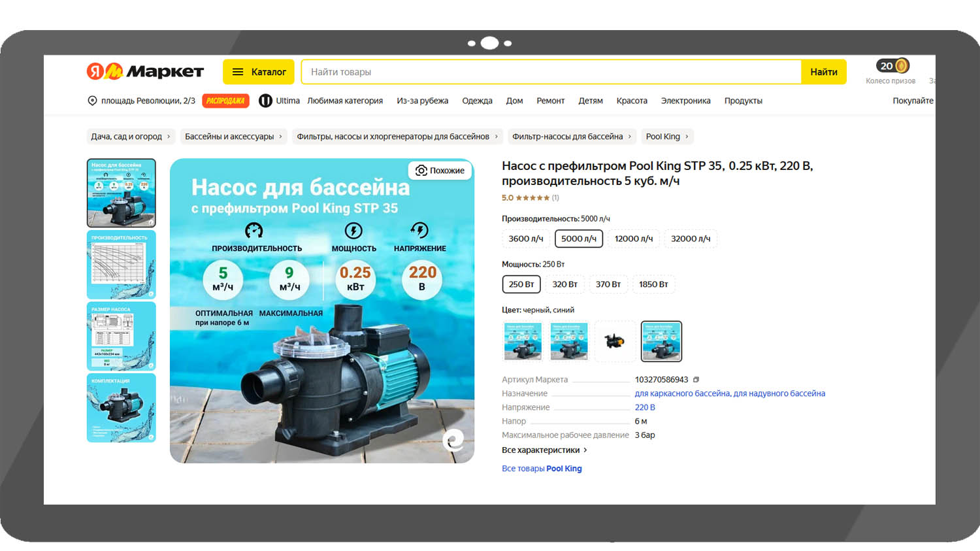Click the Похожие similar-items button
980x551 pixels.
(x=440, y=171)
